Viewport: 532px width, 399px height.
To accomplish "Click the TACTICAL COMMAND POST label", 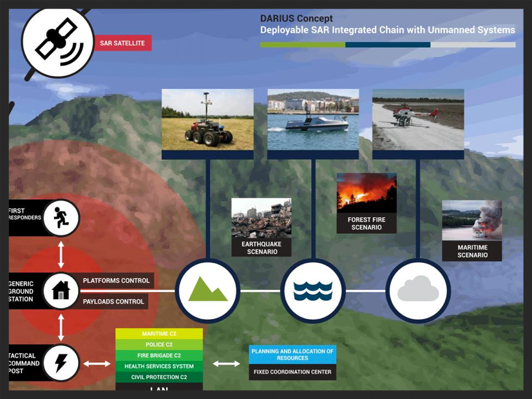I will 24,364.
